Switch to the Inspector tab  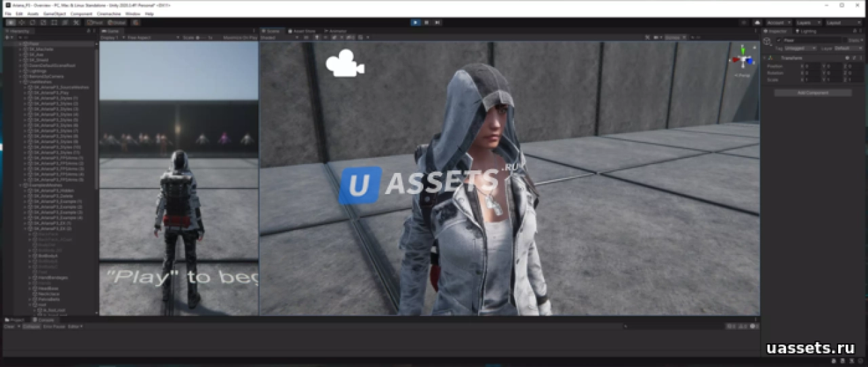pyautogui.click(x=776, y=31)
